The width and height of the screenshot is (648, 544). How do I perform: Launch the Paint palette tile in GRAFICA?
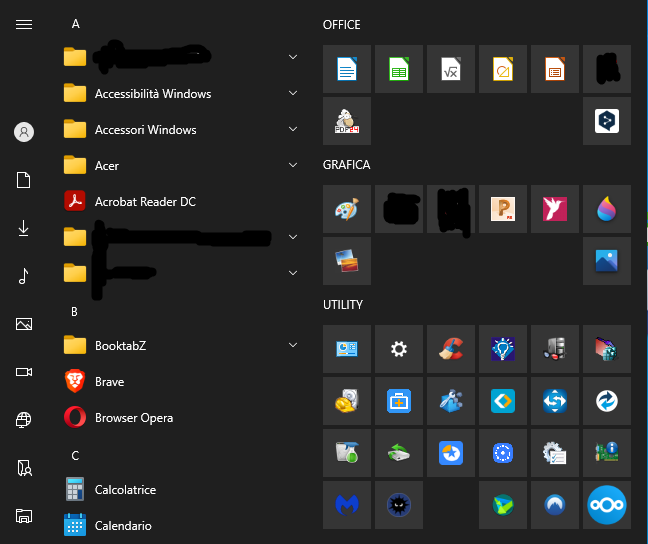pos(347,209)
